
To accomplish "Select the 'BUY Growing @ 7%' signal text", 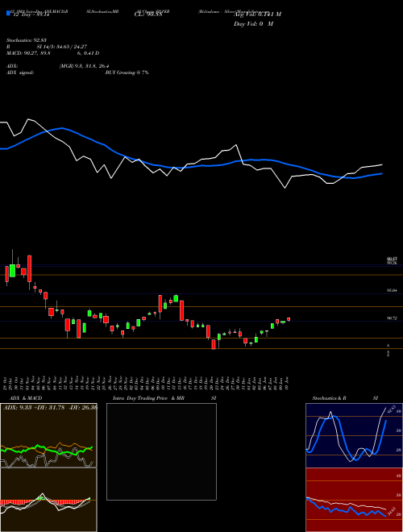I will [x=127, y=73].
